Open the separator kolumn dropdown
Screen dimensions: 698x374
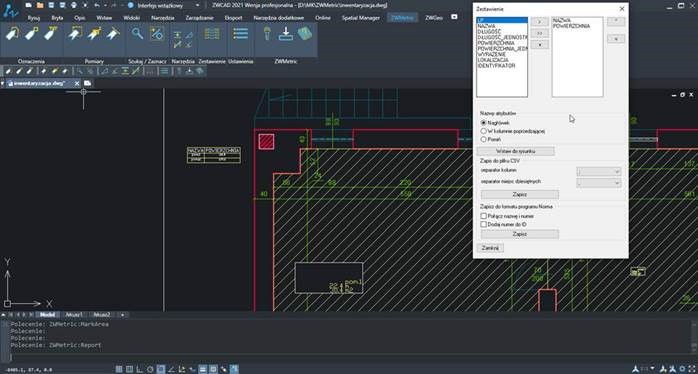[x=598, y=171]
